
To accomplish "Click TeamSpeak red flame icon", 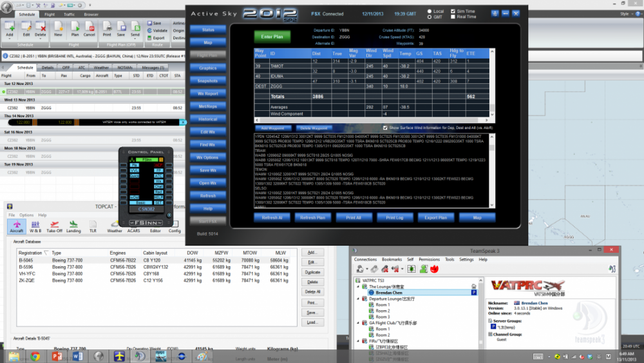I will coord(435,269).
